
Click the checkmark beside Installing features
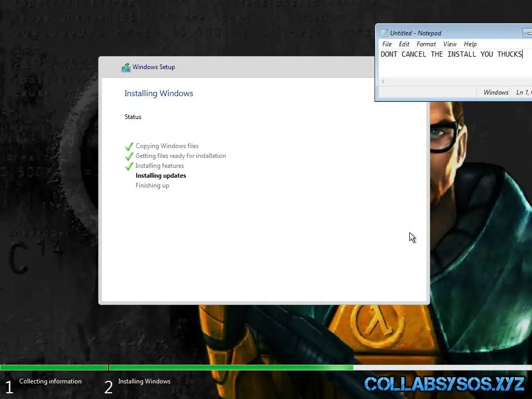click(129, 166)
